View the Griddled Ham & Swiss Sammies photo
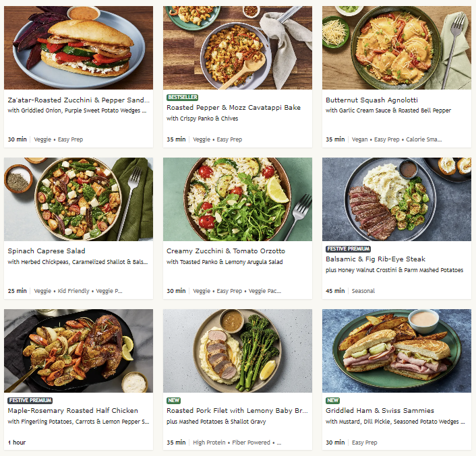The height and width of the screenshot is (456, 476). click(396, 351)
